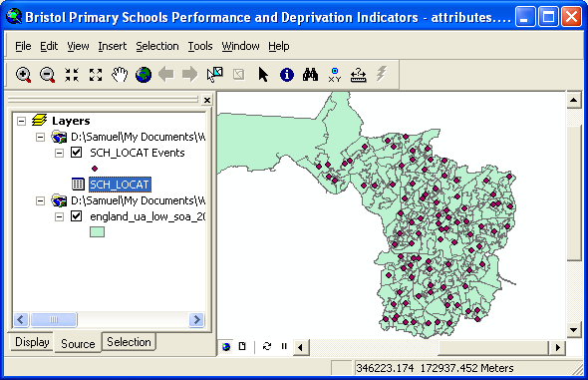The width and height of the screenshot is (588, 380).
Task: Select the Zoom In tool
Action: point(23,75)
